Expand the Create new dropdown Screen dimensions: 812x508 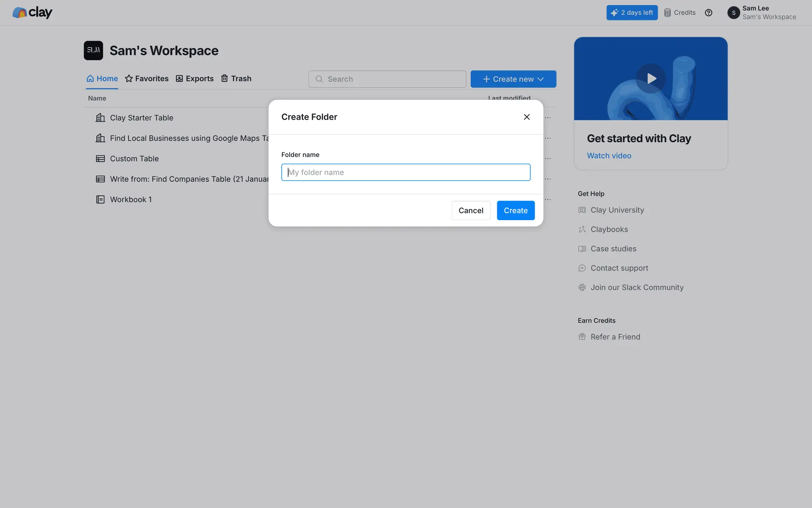(x=513, y=79)
